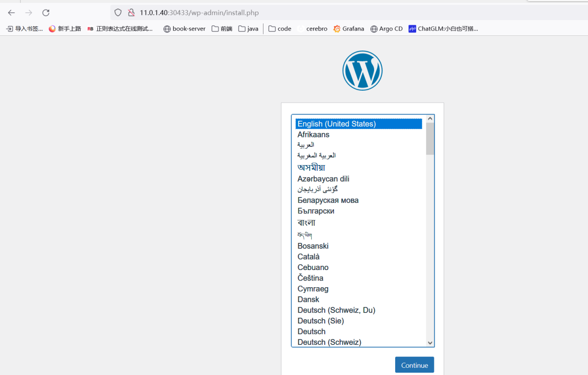Image resolution: width=588 pixels, height=375 pixels.
Task: Select বাংলা in the language list
Action: pos(359,223)
